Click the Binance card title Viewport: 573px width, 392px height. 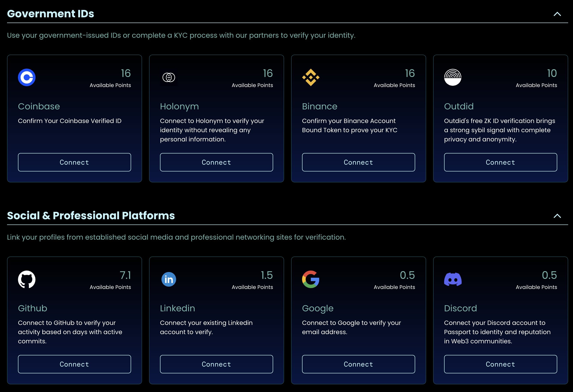click(320, 106)
